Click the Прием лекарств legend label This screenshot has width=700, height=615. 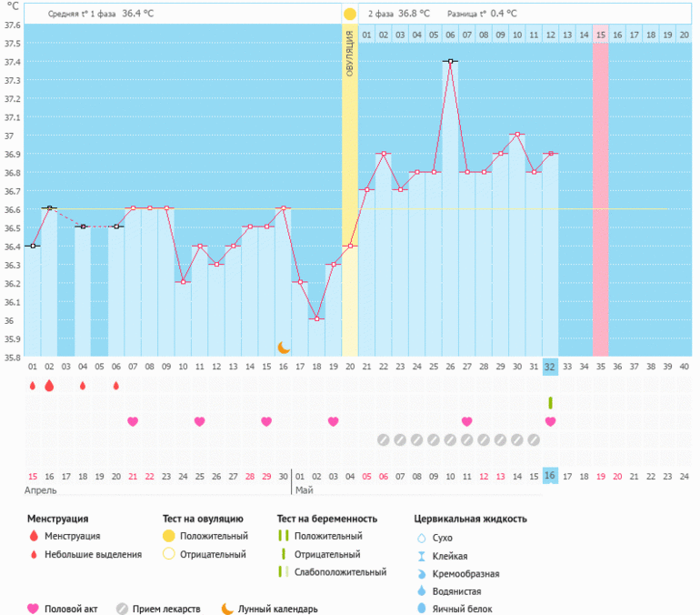tap(166, 609)
